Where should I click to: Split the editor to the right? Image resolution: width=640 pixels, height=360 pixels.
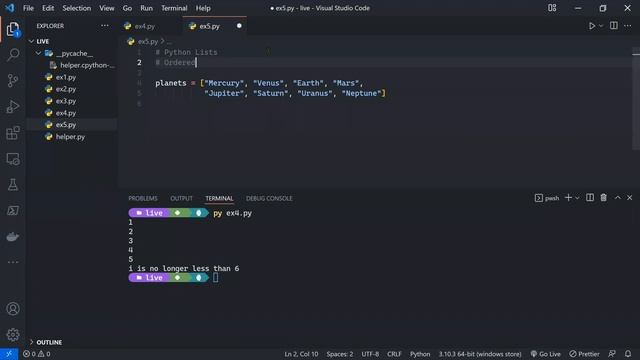tap(613, 26)
